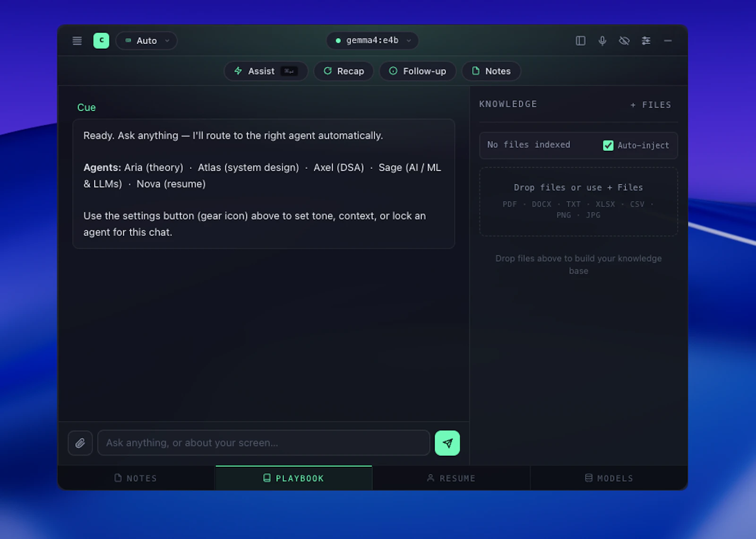Toggle the microphone icon
The width and height of the screenshot is (756, 539).
pyautogui.click(x=602, y=41)
